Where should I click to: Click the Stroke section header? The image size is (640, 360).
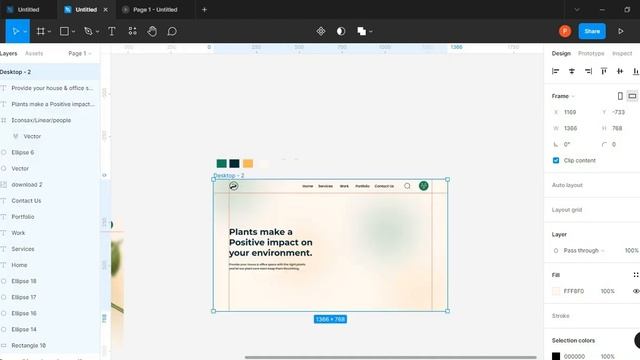point(560,316)
